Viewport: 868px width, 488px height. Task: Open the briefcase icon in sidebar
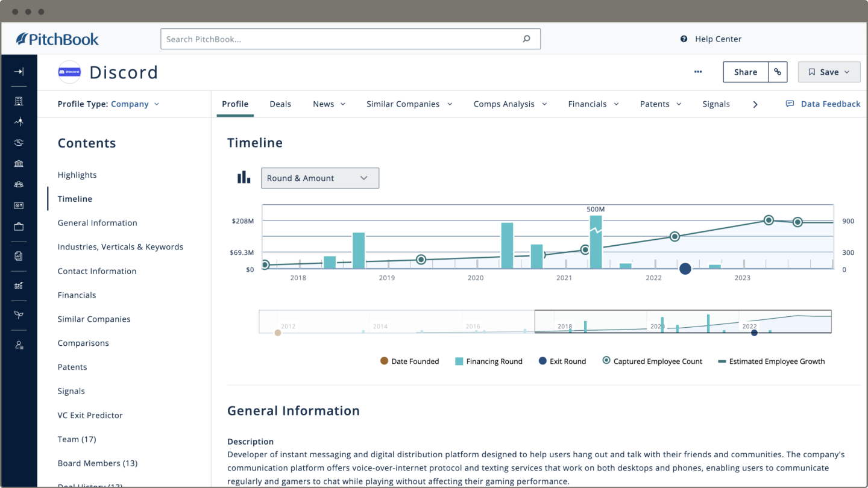(x=19, y=227)
